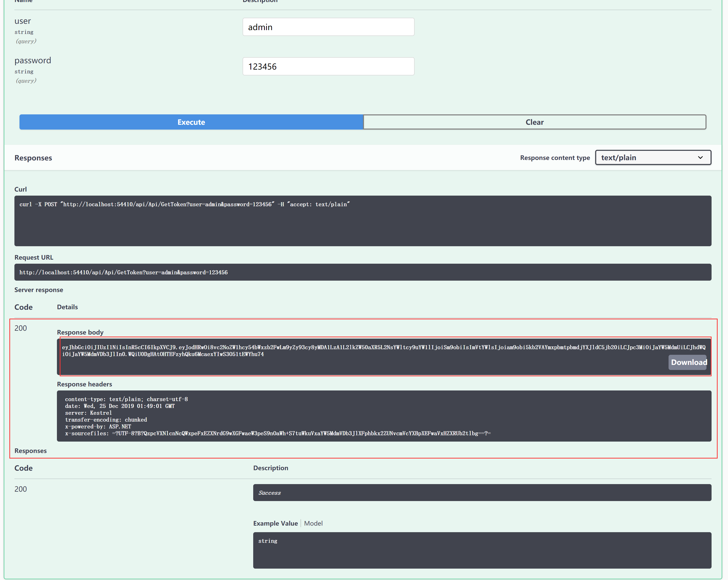Image resolution: width=728 pixels, height=580 pixels.
Task: Click the Curl section label
Action: pyautogui.click(x=20, y=190)
